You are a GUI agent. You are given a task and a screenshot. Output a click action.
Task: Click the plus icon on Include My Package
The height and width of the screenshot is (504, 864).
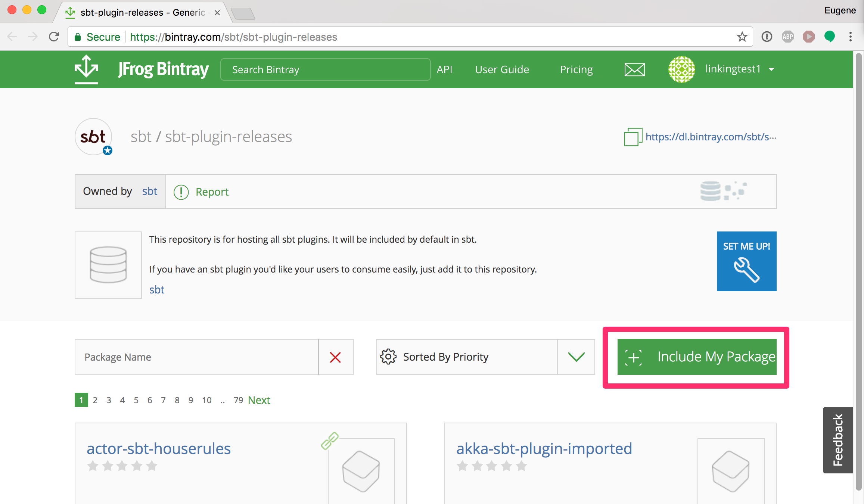(634, 357)
